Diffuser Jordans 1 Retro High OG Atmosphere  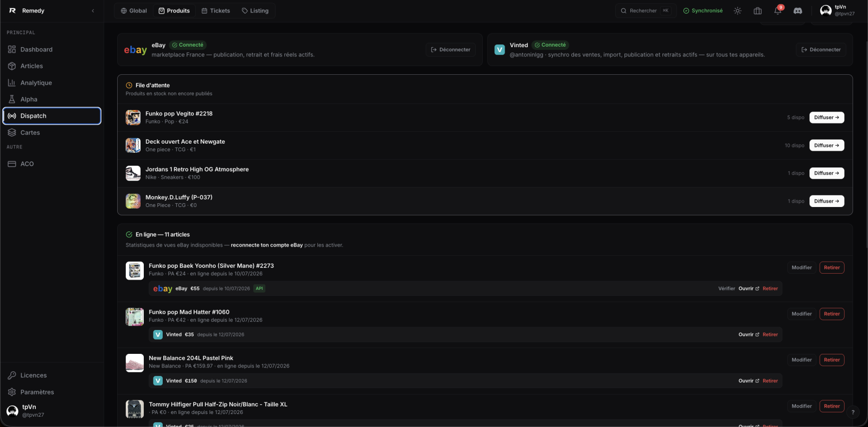point(827,173)
